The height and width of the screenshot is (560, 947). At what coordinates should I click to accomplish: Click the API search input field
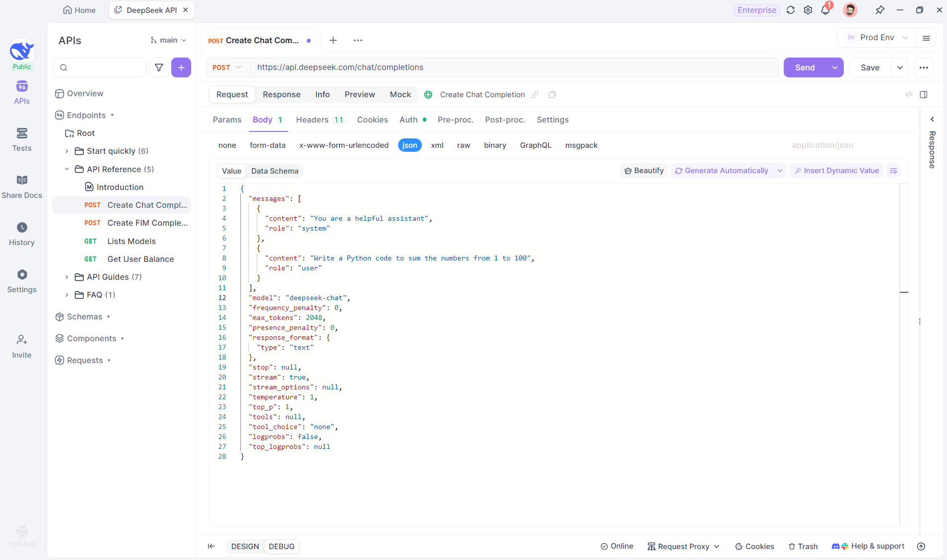point(99,67)
